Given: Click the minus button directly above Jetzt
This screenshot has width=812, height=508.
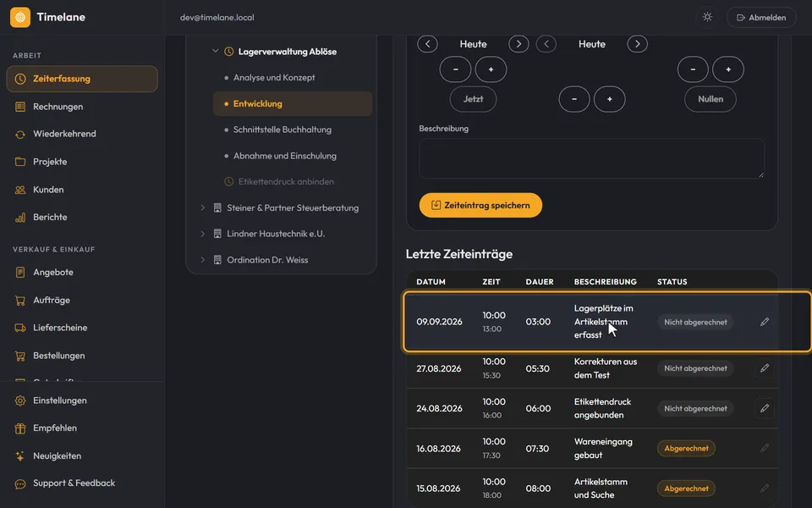Looking at the screenshot, I should (455, 69).
